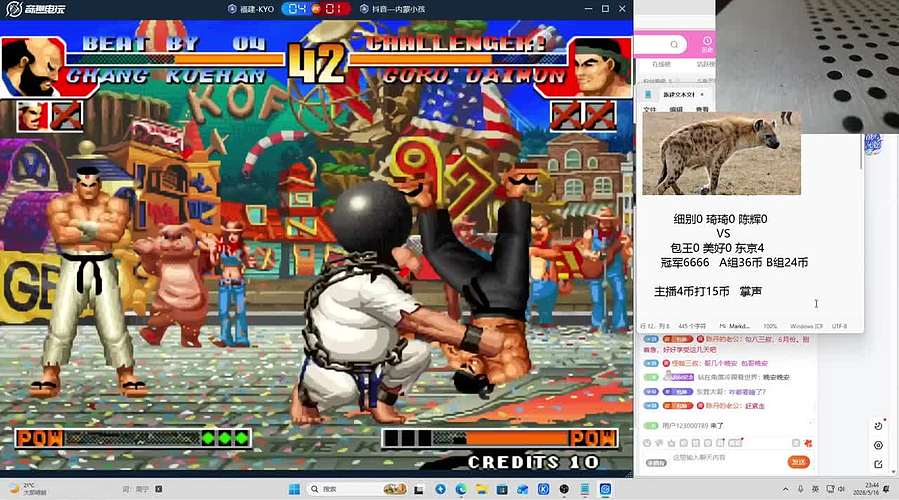The width and height of the screenshot is (899, 500).
Task: Click the last active taskbar app icon
Action: point(605,489)
